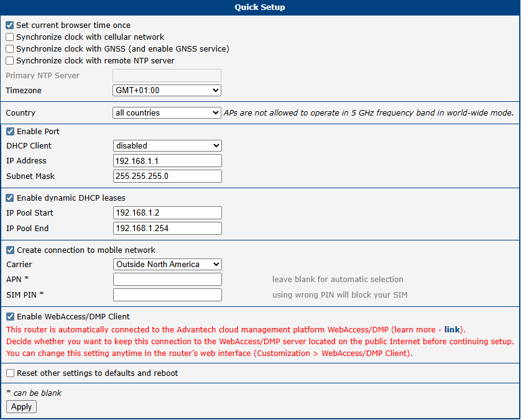Click the IP Pool Start field

click(167, 213)
